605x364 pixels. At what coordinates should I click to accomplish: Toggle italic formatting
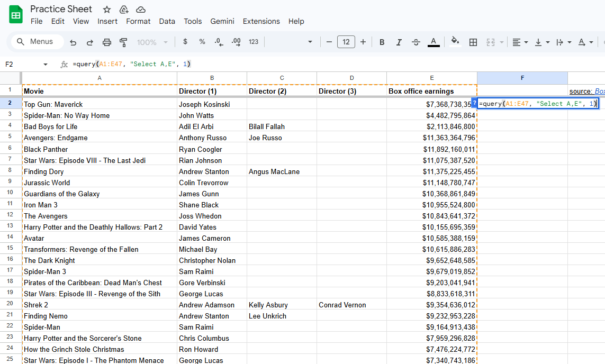click(x=398, y=41)
